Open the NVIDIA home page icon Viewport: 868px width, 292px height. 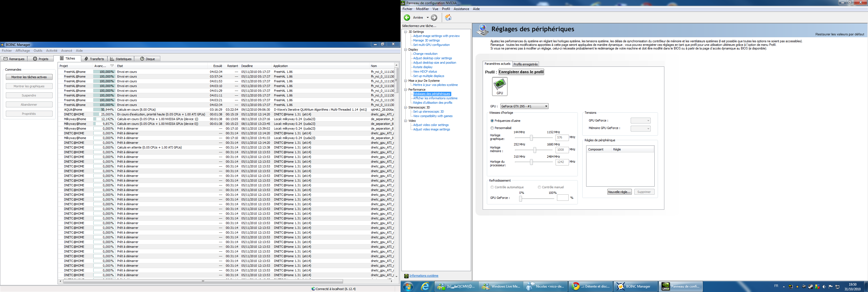[x=448, y=18]
